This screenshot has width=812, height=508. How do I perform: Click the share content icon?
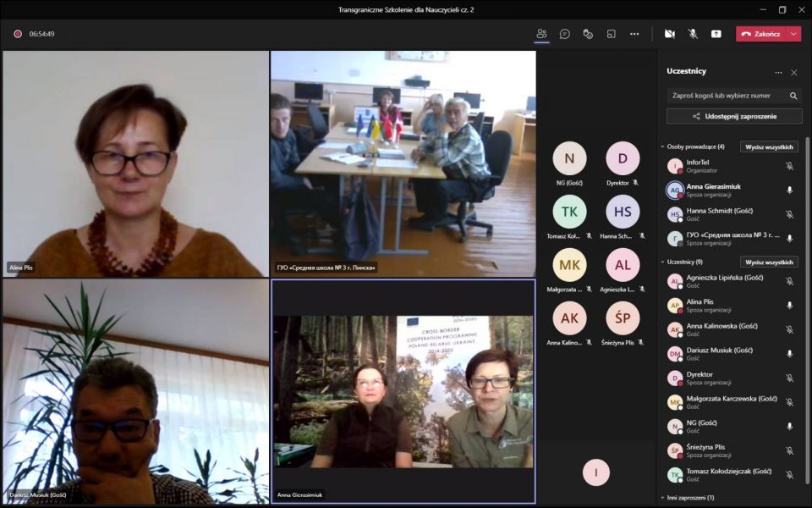click(716, 34)
